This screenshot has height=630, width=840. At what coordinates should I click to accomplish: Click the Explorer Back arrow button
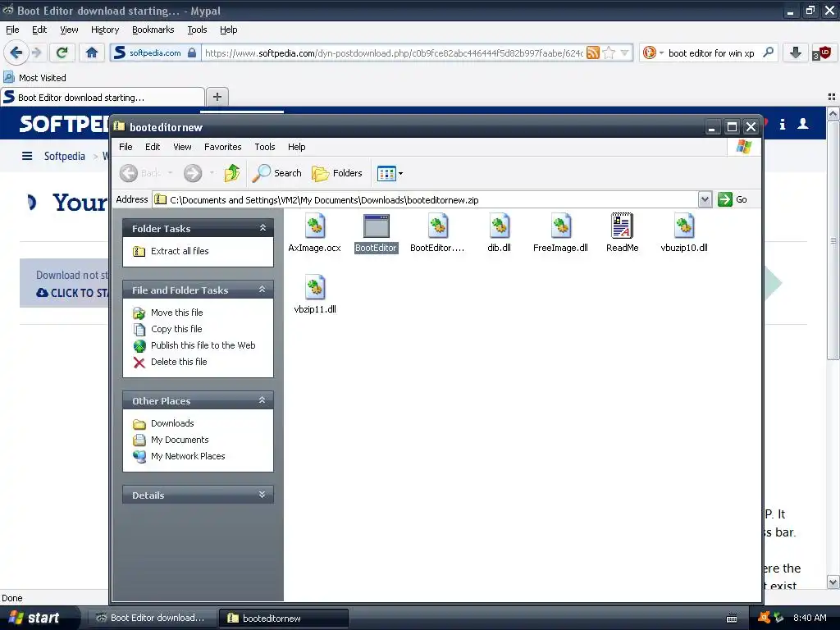coord(129,173)
